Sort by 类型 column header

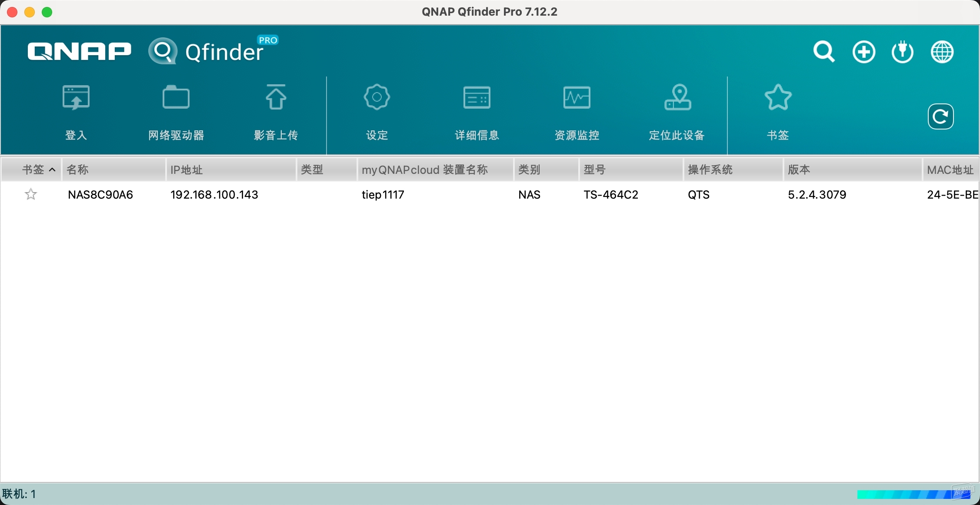327,169
